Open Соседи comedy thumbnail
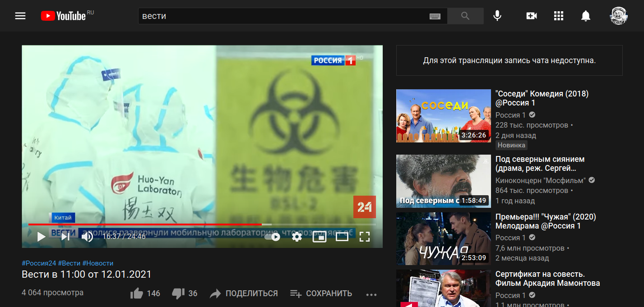Image resolution: width=644 pixels, height=307 pixels. click(x=443, y=116)
